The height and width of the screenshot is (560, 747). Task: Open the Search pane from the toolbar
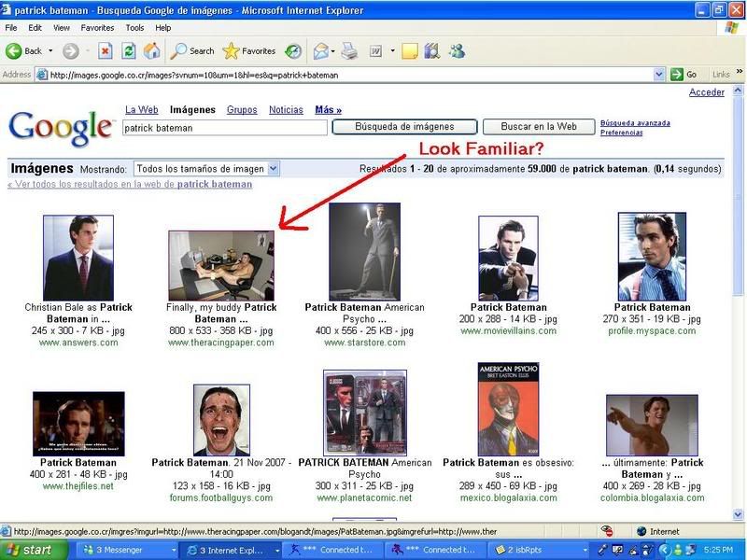point(192,51)
